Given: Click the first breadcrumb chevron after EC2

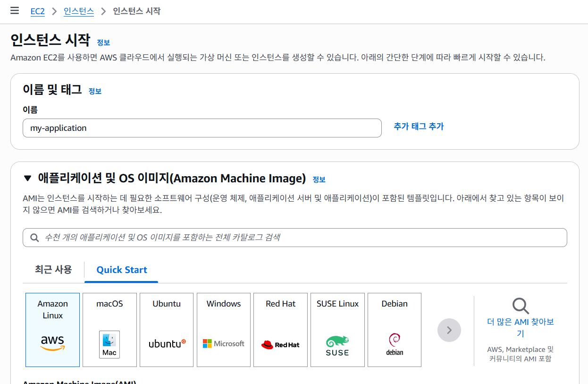Looking at the screenshot, I should [54, 11].
